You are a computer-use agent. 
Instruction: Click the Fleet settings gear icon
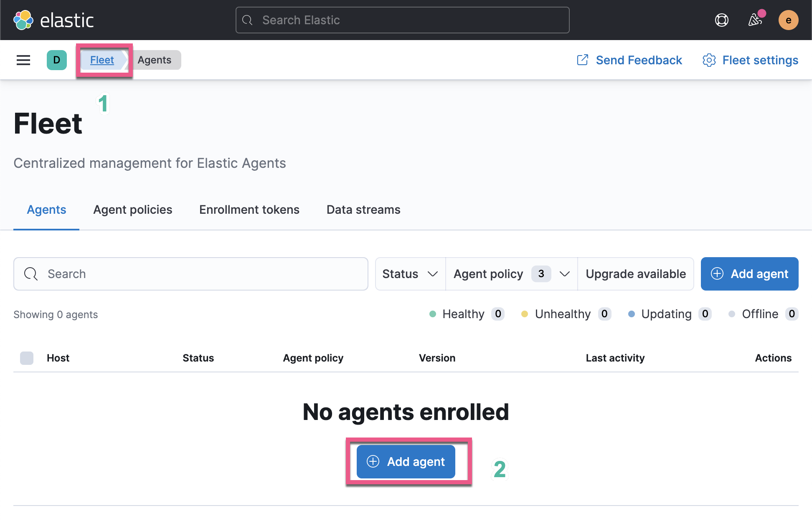coord(709,60)
